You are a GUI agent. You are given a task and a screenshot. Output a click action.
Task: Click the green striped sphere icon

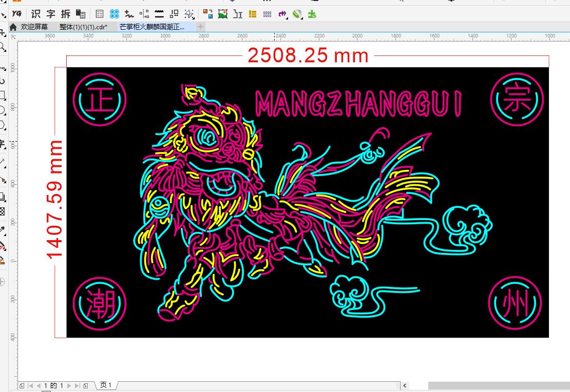pyautogui.click(x=297, y=14)
